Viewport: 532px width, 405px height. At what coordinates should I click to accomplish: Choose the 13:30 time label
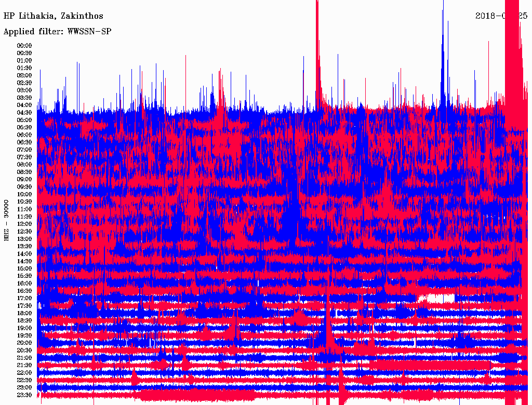point(24,246)
